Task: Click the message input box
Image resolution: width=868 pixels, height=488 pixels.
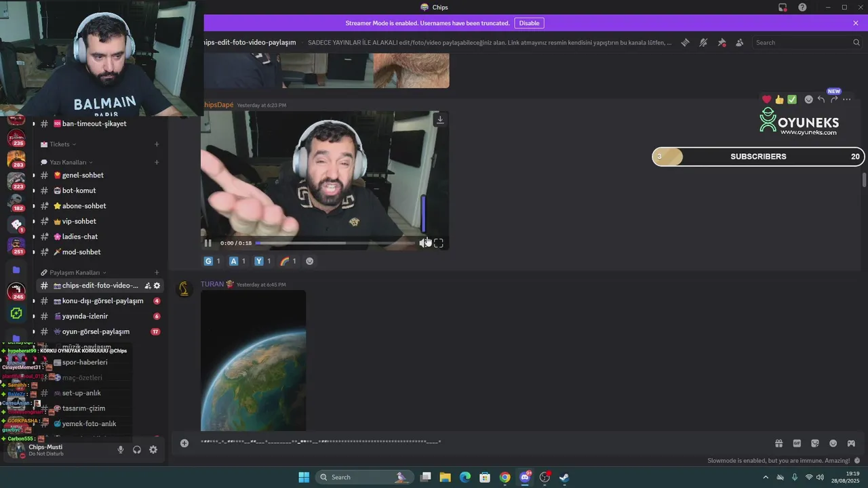Action: 475,443
